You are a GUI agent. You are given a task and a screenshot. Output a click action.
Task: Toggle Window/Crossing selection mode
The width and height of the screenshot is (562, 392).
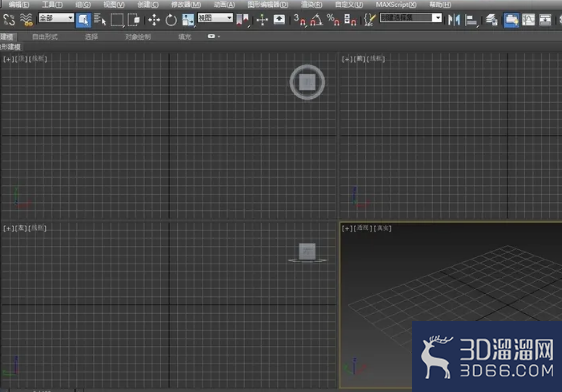134,19
